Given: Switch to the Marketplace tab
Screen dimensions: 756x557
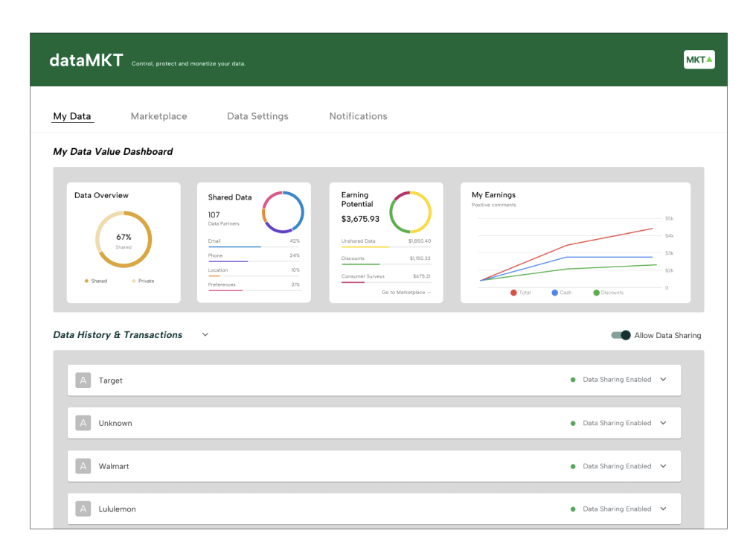Looking at the screenshot, I should (x=158, y=116).
